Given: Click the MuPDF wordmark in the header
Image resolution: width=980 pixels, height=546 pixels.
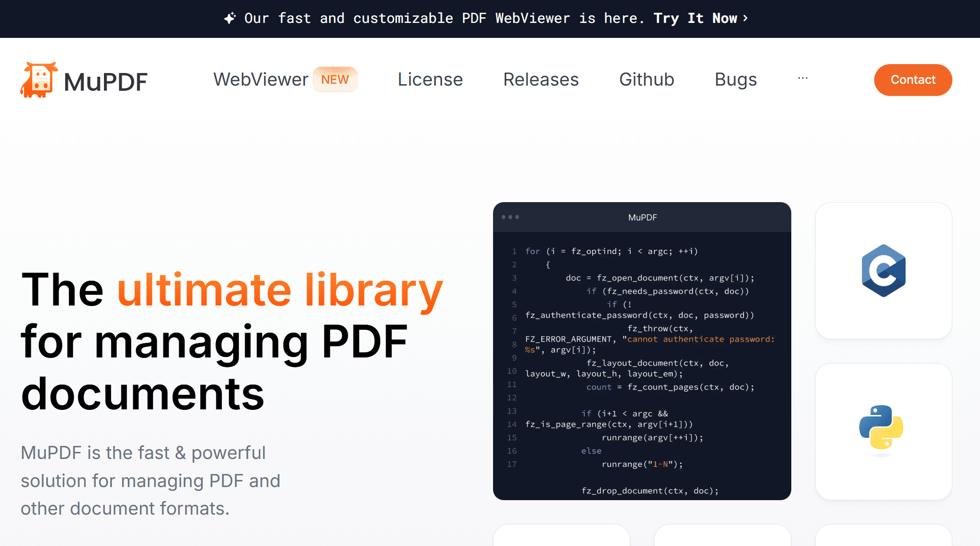Looking at the screenshot, I should (x=105, y=82).
